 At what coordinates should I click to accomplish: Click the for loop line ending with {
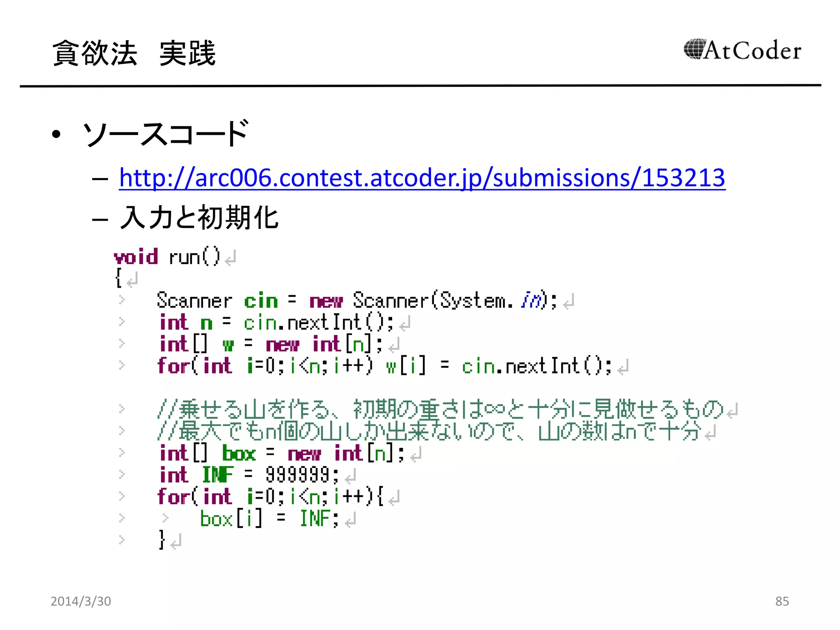tap(271, 497)
